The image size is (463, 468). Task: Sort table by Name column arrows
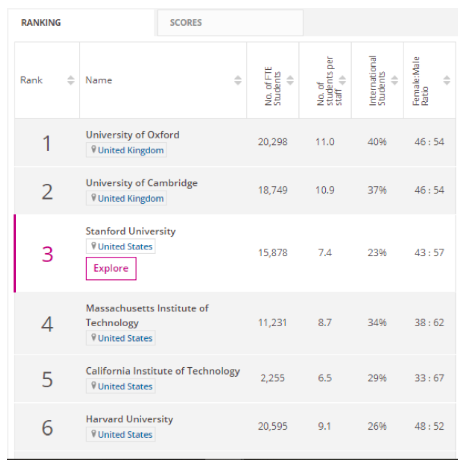click(238, 80)
